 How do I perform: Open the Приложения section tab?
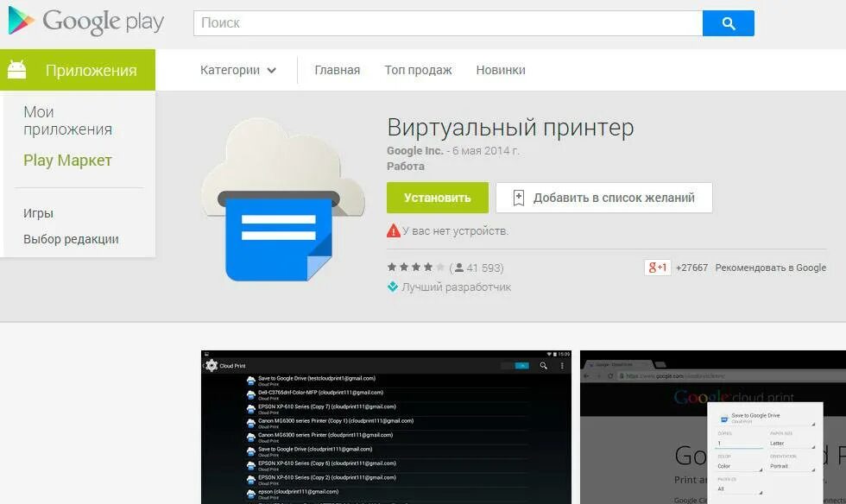point(78,70)
